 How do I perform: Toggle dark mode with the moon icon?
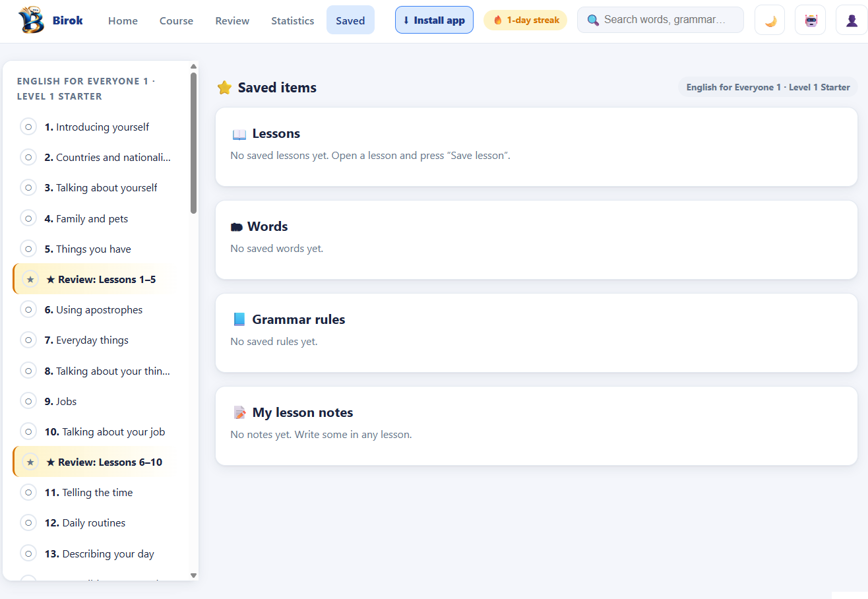(770, 20)
